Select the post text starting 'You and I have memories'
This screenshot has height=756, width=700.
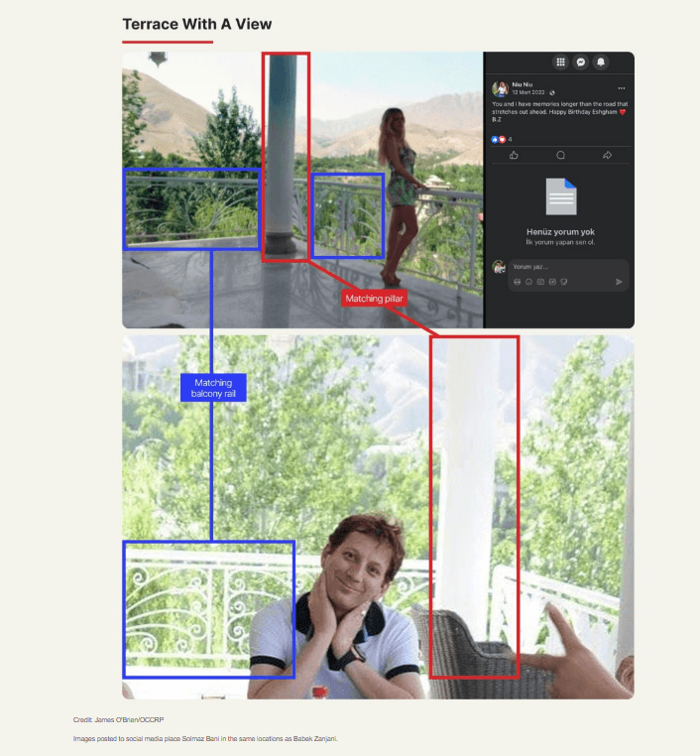(x=560, y=111)
